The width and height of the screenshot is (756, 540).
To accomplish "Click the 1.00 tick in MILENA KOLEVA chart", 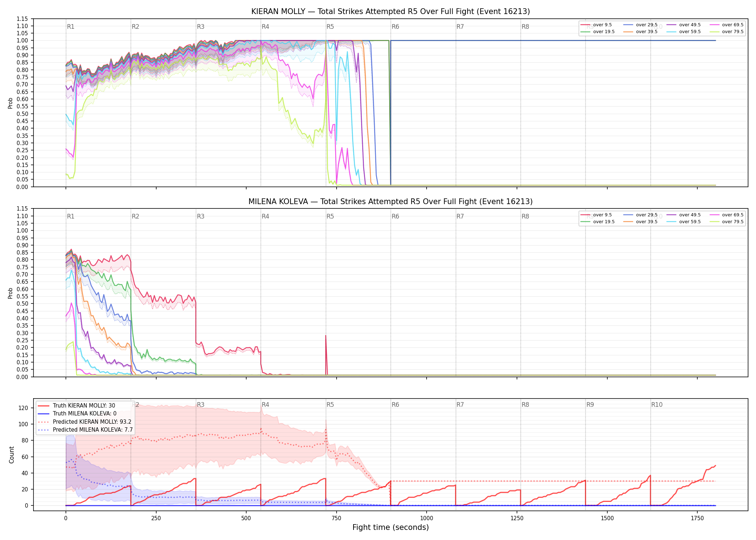I will 22,231.
